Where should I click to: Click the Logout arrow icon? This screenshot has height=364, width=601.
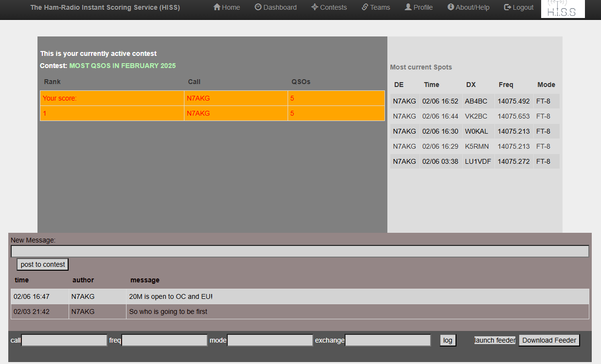click(508, 7)
